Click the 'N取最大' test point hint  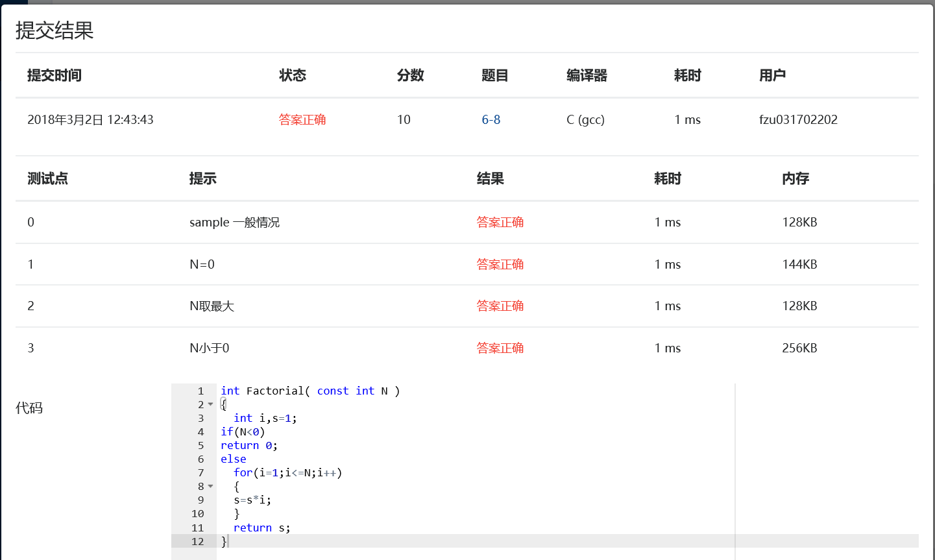pos(212,306)
